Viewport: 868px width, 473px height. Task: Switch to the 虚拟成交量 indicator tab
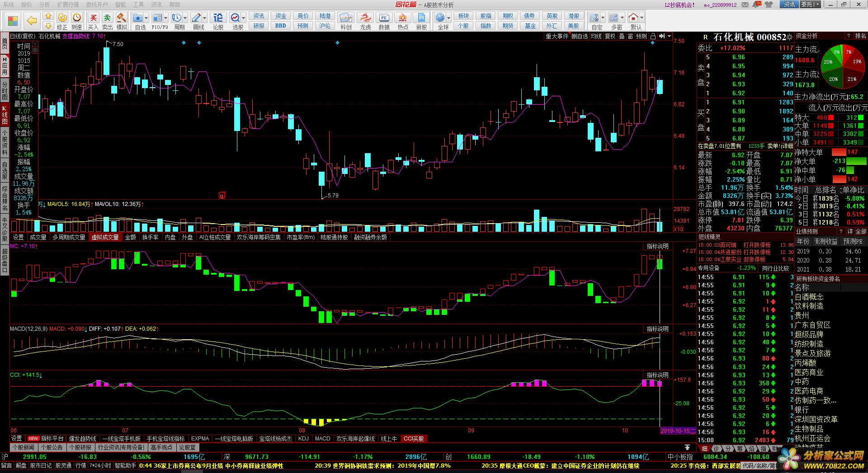[105, 237]
